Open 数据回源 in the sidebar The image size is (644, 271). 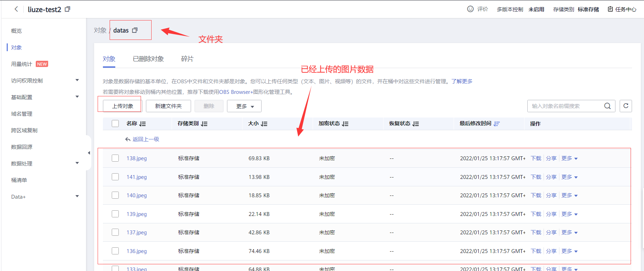click(x=22, y=147)
